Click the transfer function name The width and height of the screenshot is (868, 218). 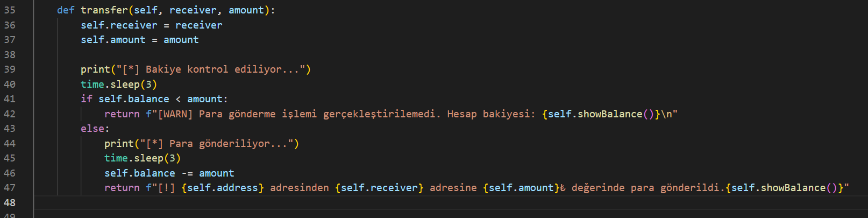point(104,10)
